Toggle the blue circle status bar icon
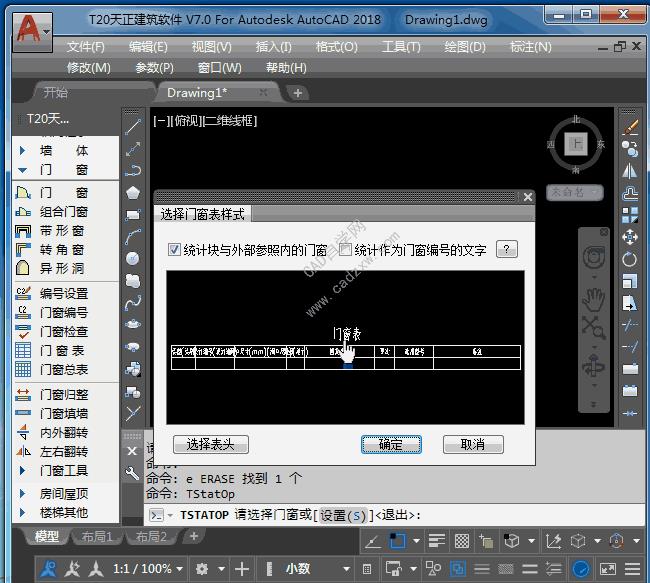Screen dimensions: 650x583 point(580,569)
